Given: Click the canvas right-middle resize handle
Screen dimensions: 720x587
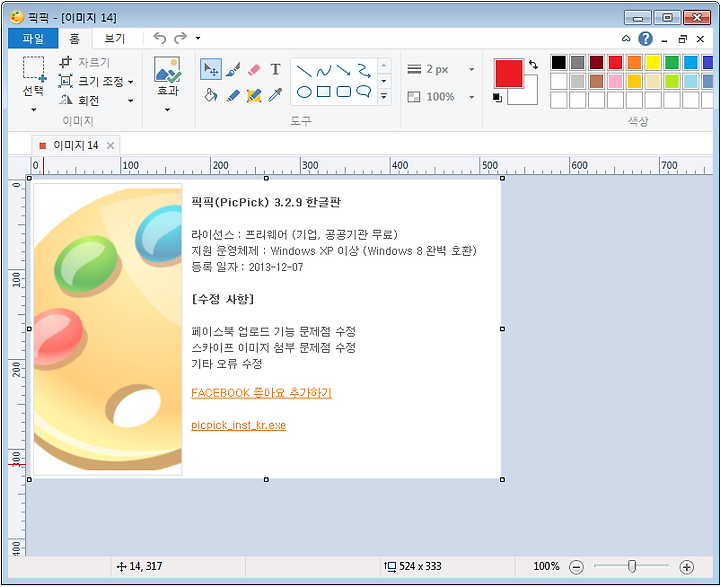Looking at the screenshot, I should (502, 329).
